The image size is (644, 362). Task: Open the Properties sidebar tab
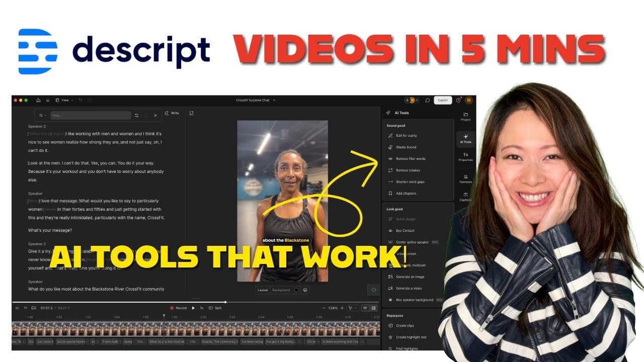coord(465,157)
